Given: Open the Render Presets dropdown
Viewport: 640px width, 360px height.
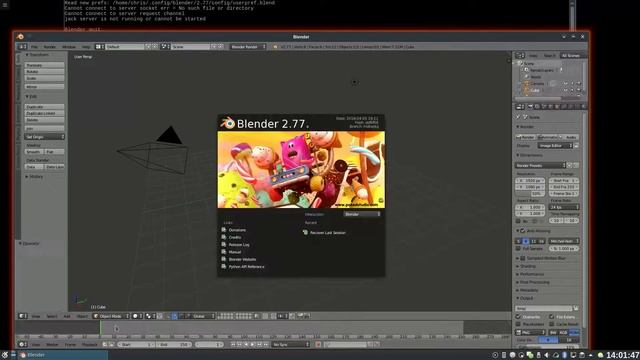Looking at the screenshot, I should pos(540,166).
